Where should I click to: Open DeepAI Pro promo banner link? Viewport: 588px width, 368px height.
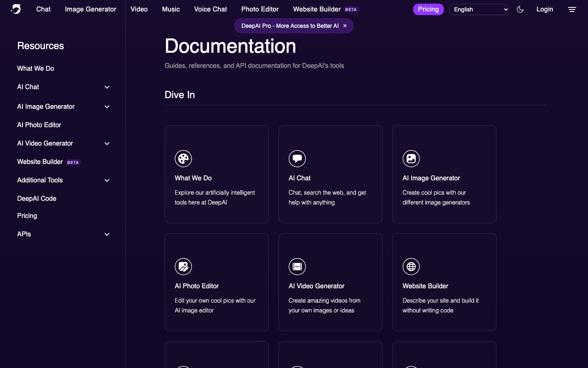point(290,26)
